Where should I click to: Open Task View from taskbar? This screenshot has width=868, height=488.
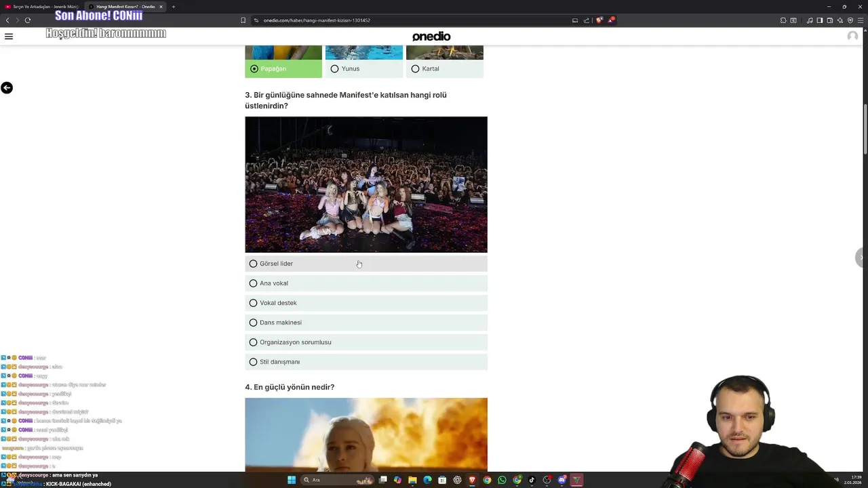(382, 480)
